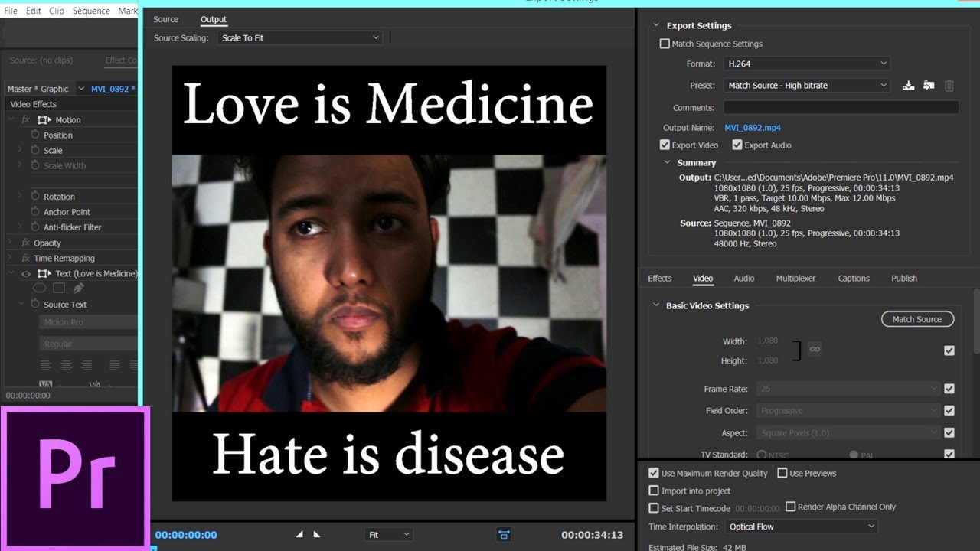
Task: Click the Motion fx toggle icon
Action: [x=25, y=119]
